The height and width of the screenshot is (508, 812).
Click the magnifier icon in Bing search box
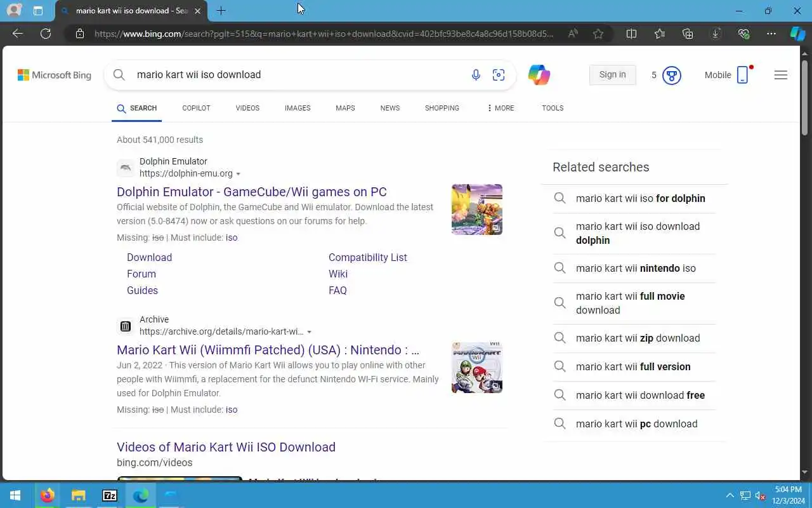click(119, 74)
